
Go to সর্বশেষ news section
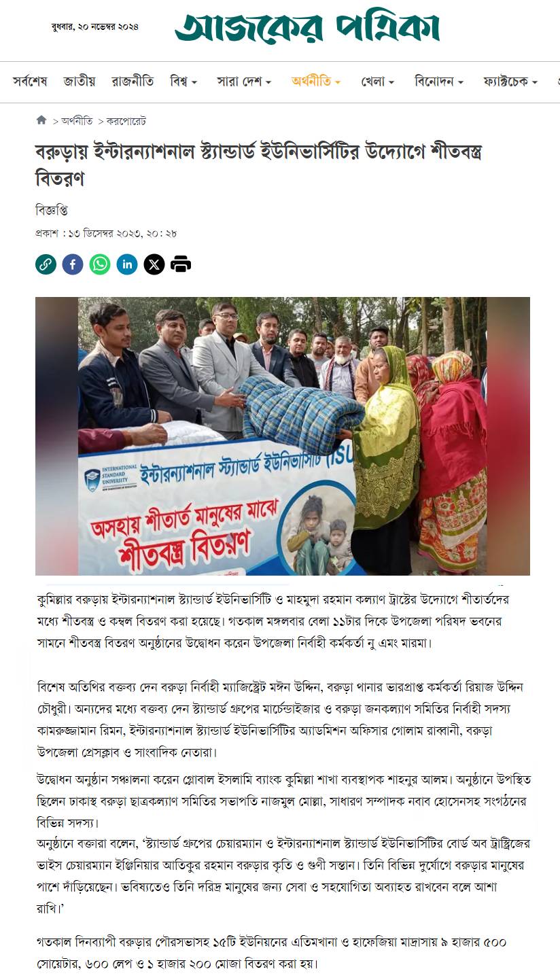pyautogui.click(x=30, y=82)
